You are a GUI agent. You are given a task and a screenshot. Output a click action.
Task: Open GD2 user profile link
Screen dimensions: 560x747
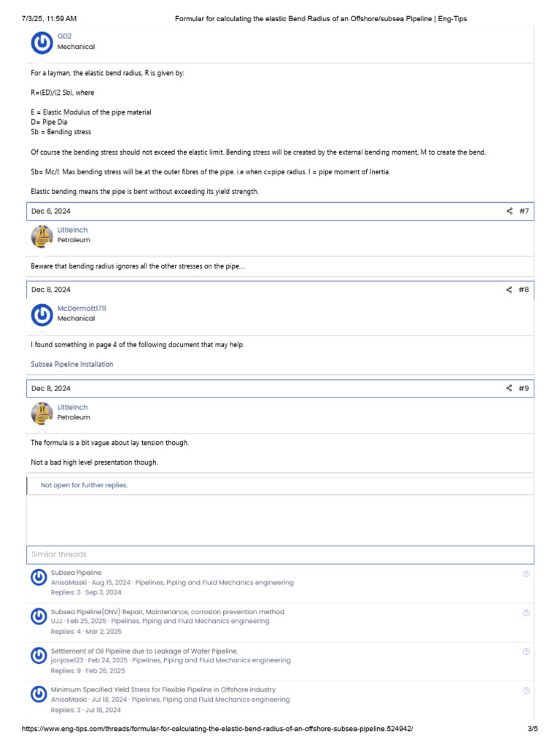[64, 35]
